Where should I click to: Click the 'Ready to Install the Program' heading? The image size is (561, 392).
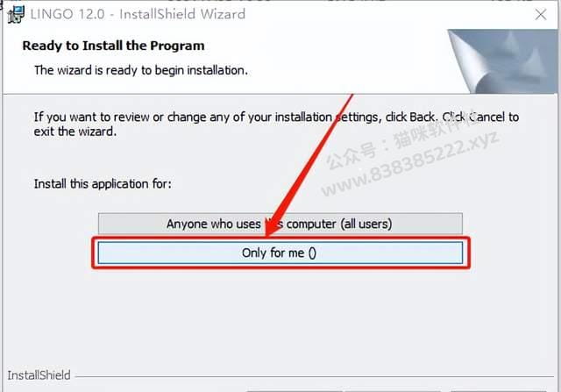click(113, 46)
